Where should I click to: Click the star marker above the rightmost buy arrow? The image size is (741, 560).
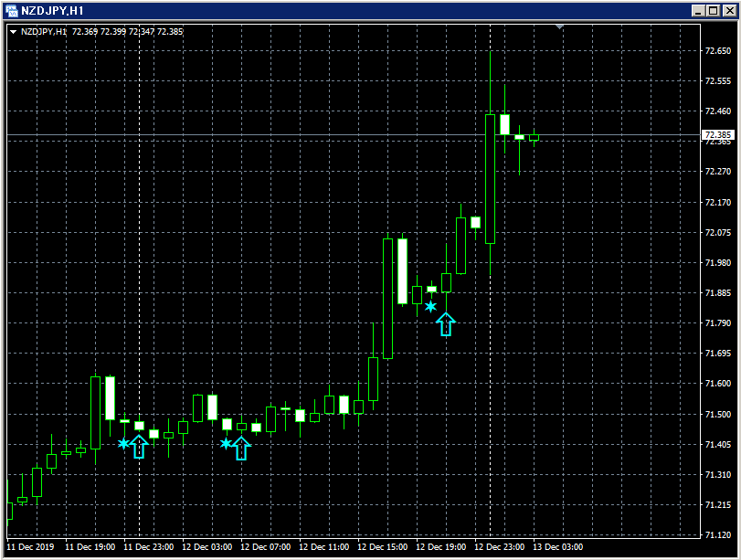tap(429, 306)
